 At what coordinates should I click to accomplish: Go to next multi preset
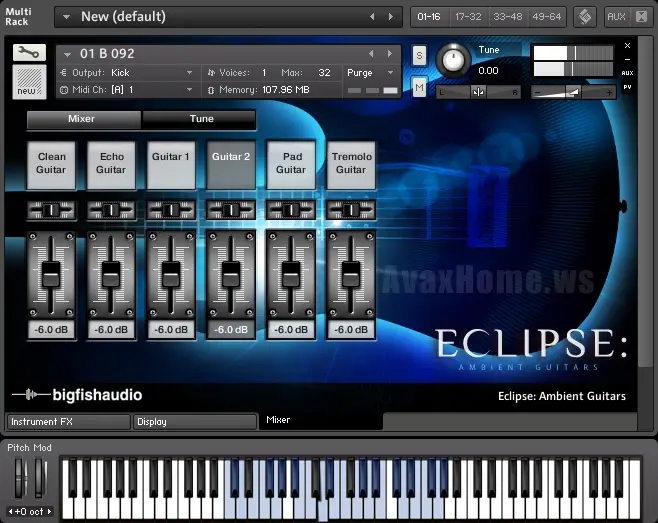(391, 16)
